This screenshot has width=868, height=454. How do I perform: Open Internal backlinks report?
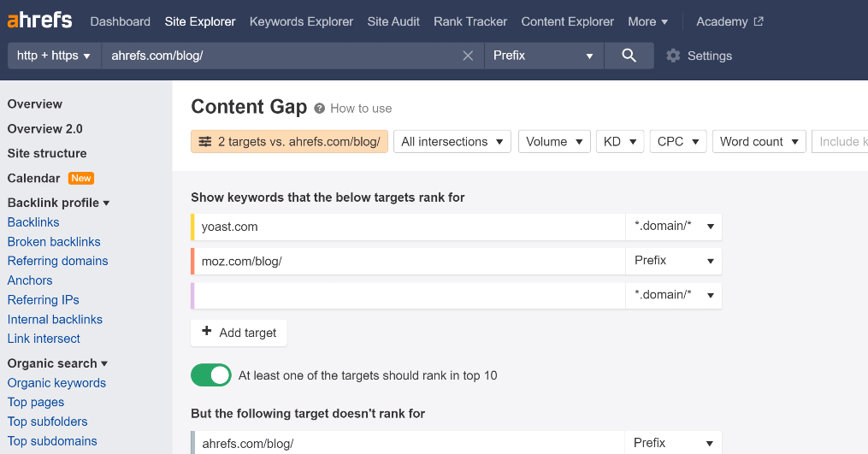pos(55,320)
